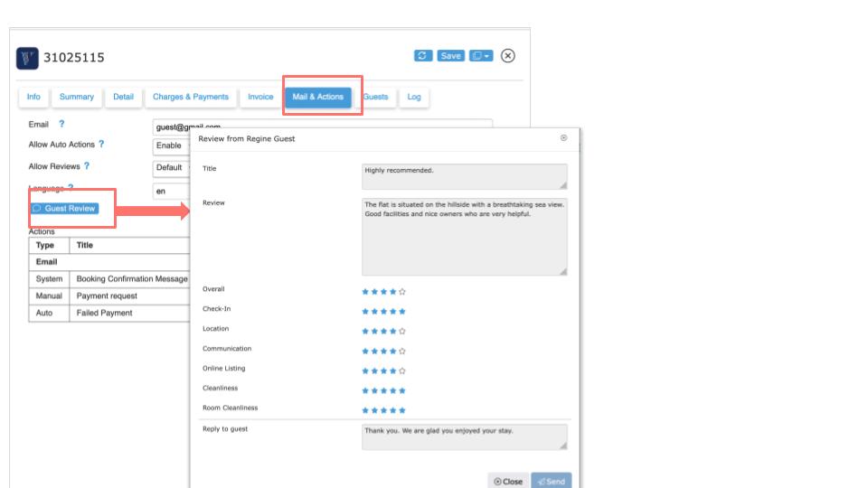
Task: Click the review Title text field
Action: (465, 176)
